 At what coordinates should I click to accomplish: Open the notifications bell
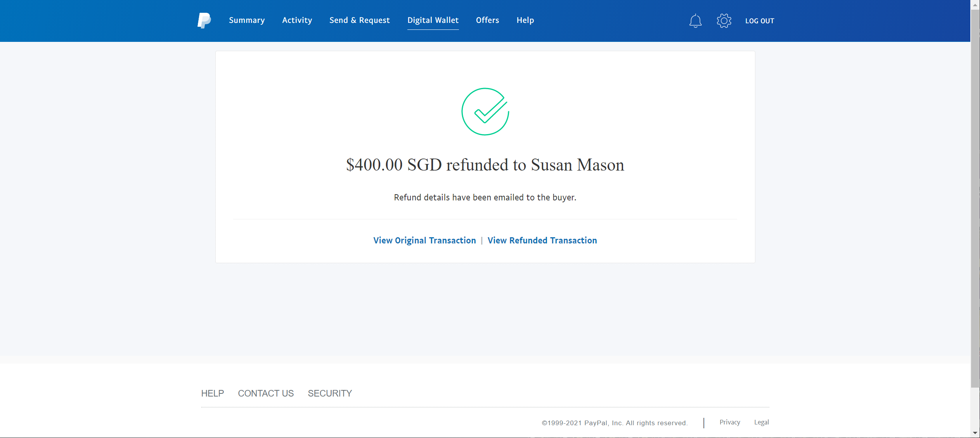coord(695,21)
